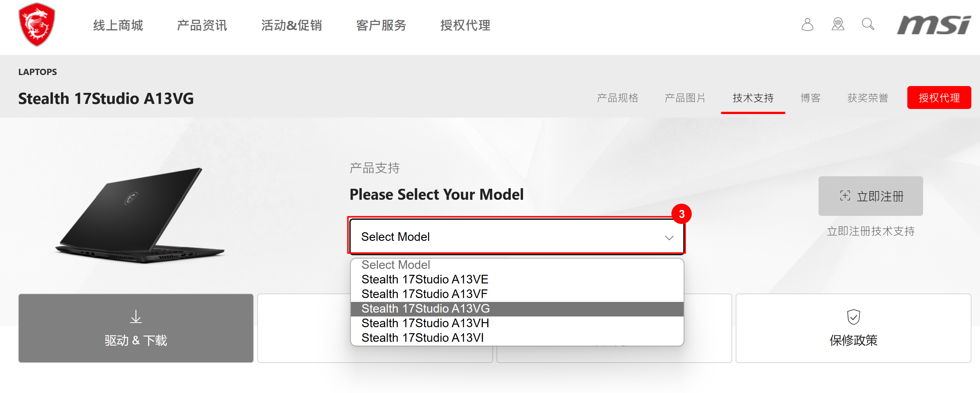Select the highlighted Stealth 17Studio A13VG option
This screenshot has height=393, width=980.
pyautogui.click(x=425, y=308)
